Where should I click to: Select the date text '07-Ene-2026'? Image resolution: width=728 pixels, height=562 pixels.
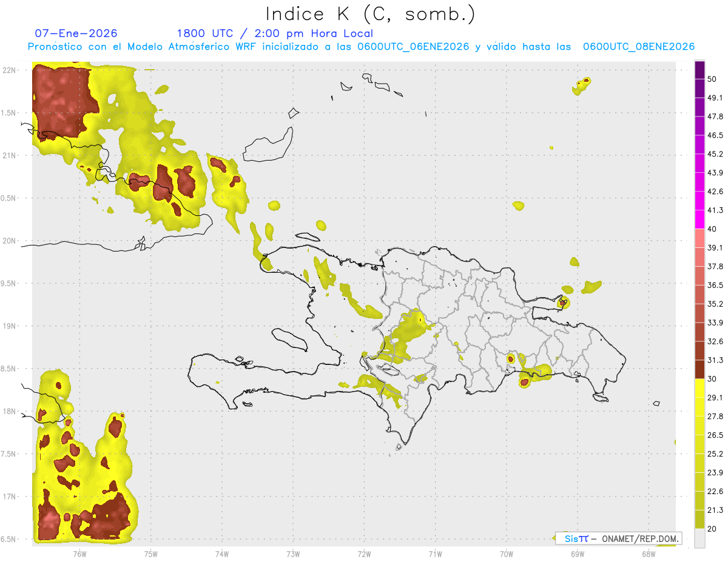[x=76, y=33]
